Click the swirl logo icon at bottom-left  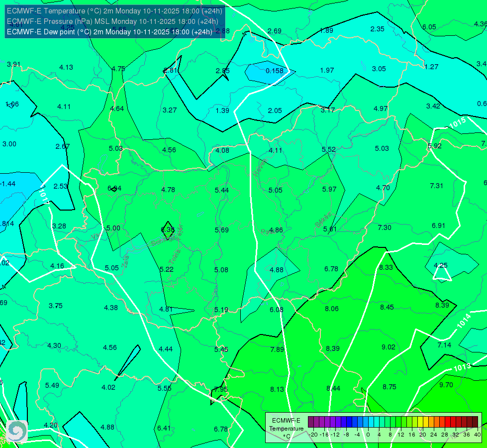click(x=17, y=431)
